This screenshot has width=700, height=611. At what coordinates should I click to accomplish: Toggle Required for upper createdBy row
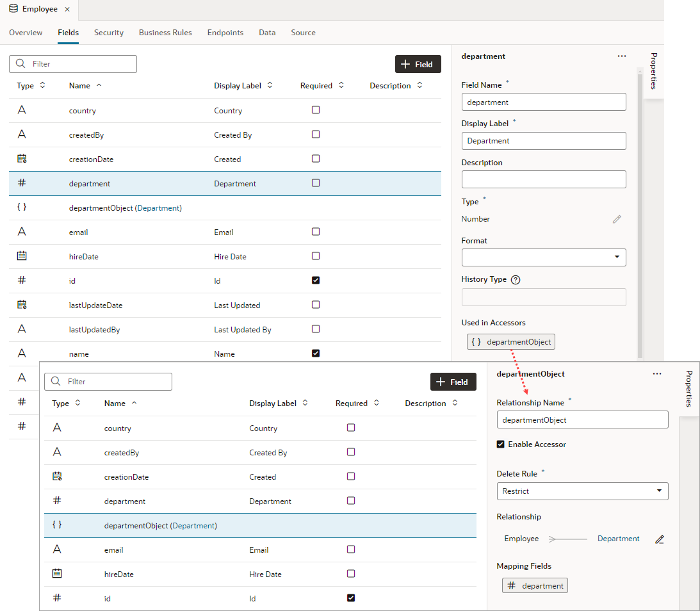coord(316,134)
